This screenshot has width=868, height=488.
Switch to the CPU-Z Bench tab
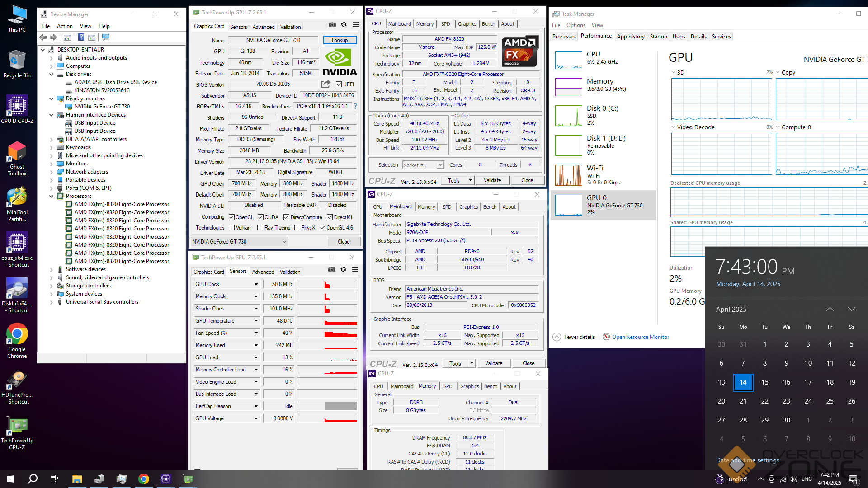[x=488, y=24]
